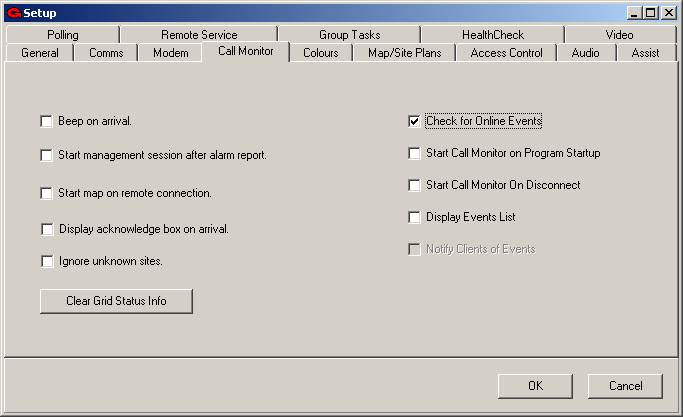The width and height of the screenshot is (683, 417).
Task: Go to the Colours tab
Action: click(321, 53)
